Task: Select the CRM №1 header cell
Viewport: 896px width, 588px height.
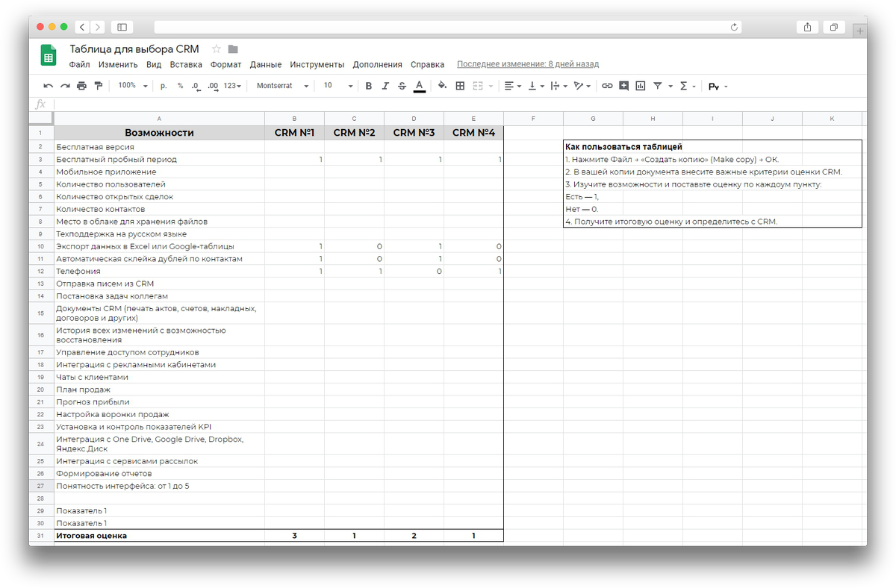Action: pos(294,133)
